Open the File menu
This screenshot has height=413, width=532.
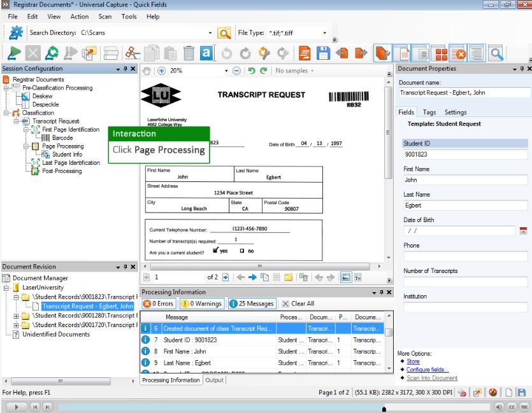tap(13, 17)
